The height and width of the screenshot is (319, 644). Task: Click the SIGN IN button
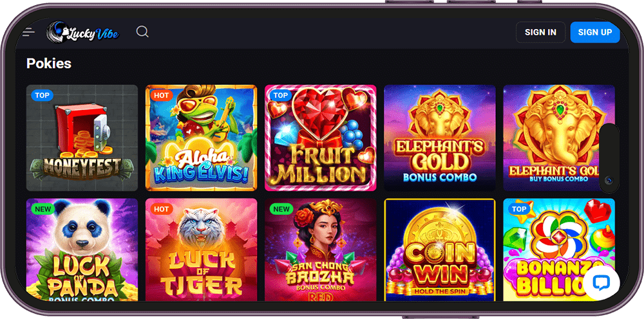tap(540, 32)
